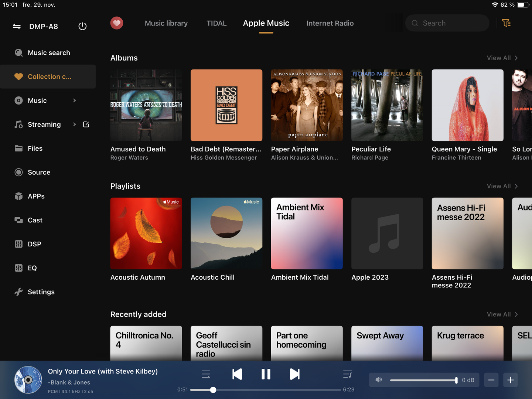This screenshot has height=399, width=532.
Task: Tap the device switch arrows icon
Action: 17,26
